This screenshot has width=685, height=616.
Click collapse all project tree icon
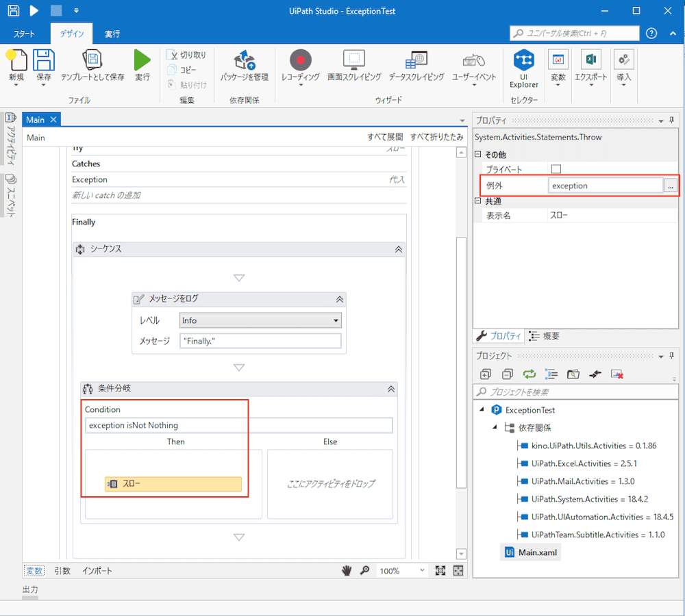coord(507,374)
